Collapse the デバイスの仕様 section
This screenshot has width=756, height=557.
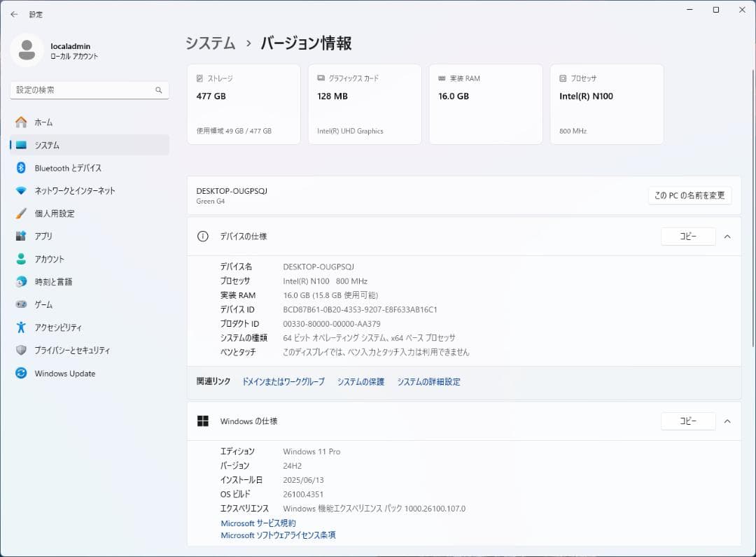click(727, 236)
